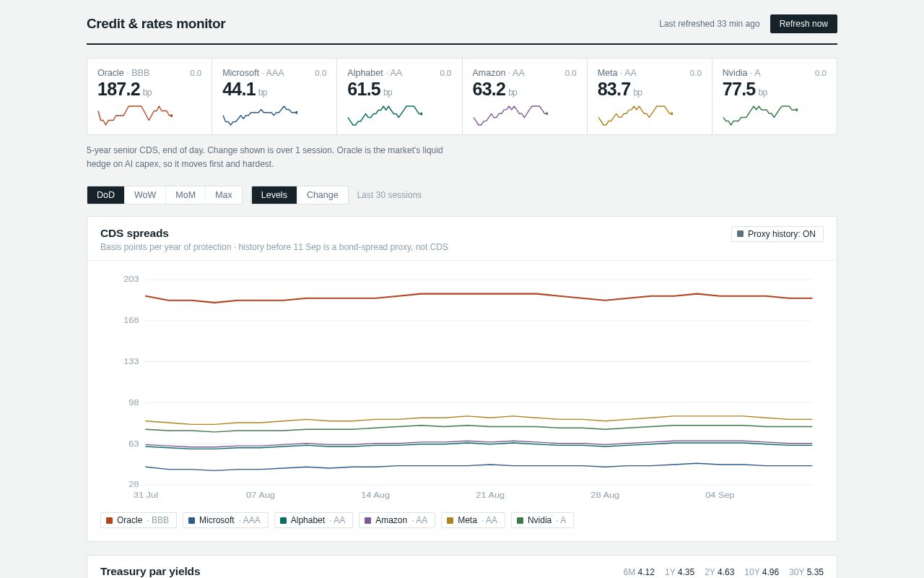The image size is (924, 578).
Task: Toggle Alphabet series in chart legend
Action: tap(313, 520)
